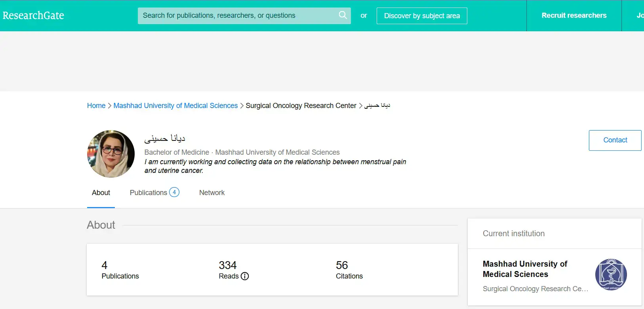Screen dimensions: 644x309
Task: Click the ResearchGate logo
Action: pos(33,15)
